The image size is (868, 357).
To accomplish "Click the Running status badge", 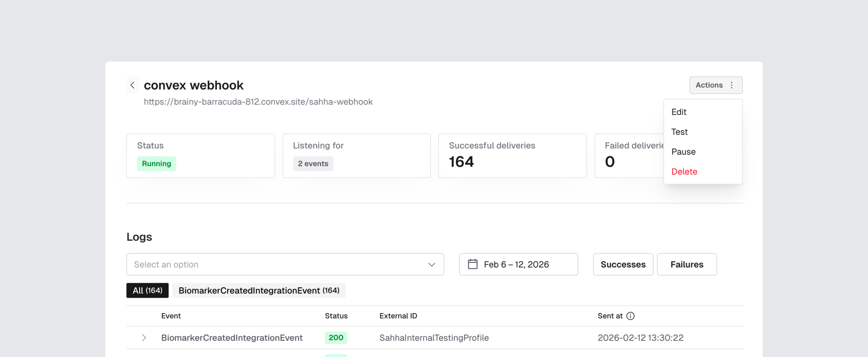I will [156, 163].
